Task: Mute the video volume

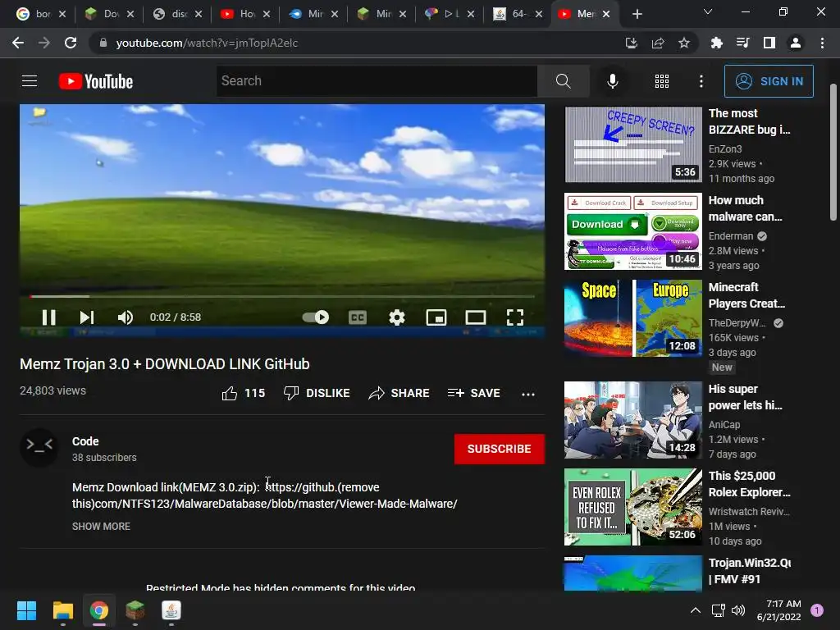Action: [x=125, y=317]
